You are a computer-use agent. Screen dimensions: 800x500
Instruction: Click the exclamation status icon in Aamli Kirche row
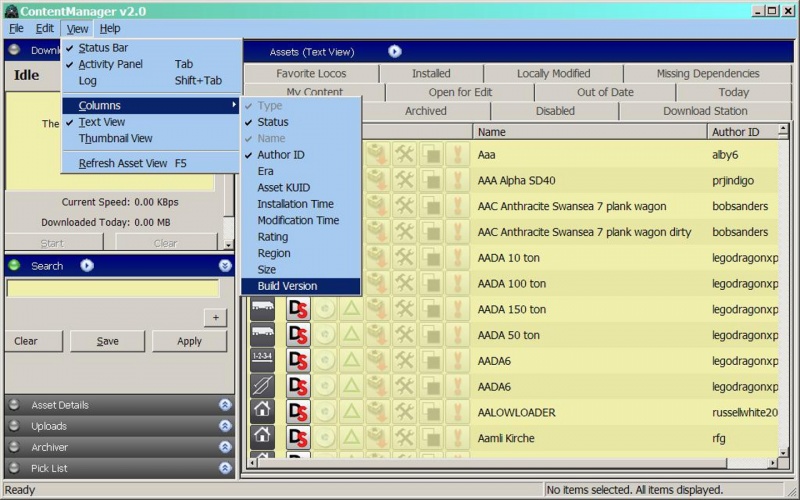[x=458, y=438]
